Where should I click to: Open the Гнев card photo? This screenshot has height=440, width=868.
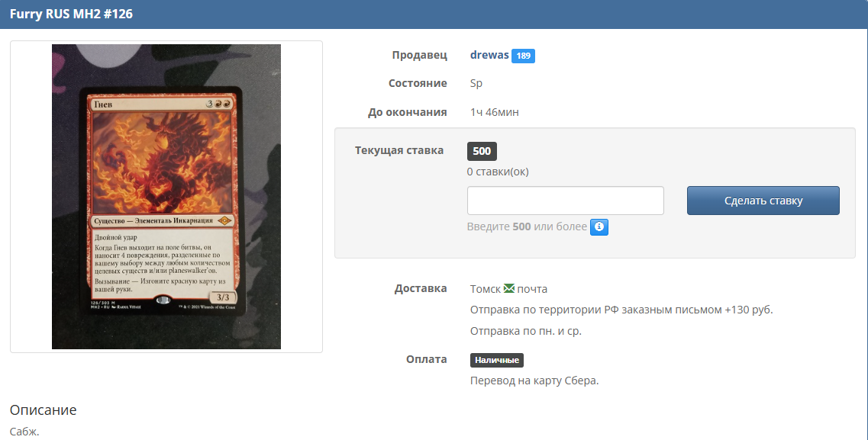tap(166, 197)
